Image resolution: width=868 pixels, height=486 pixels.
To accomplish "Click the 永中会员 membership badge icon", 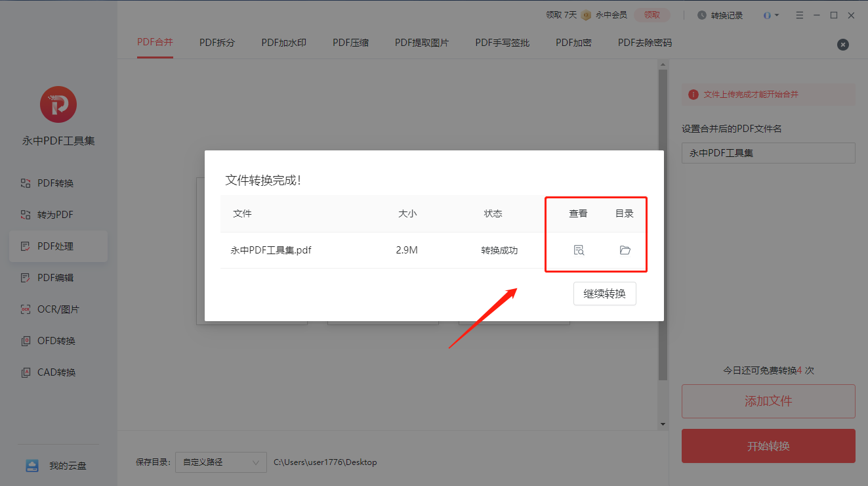I will point(586,15).
